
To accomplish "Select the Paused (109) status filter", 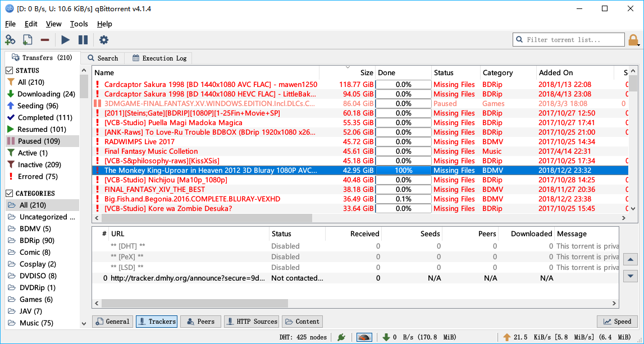I will (42, 141).
